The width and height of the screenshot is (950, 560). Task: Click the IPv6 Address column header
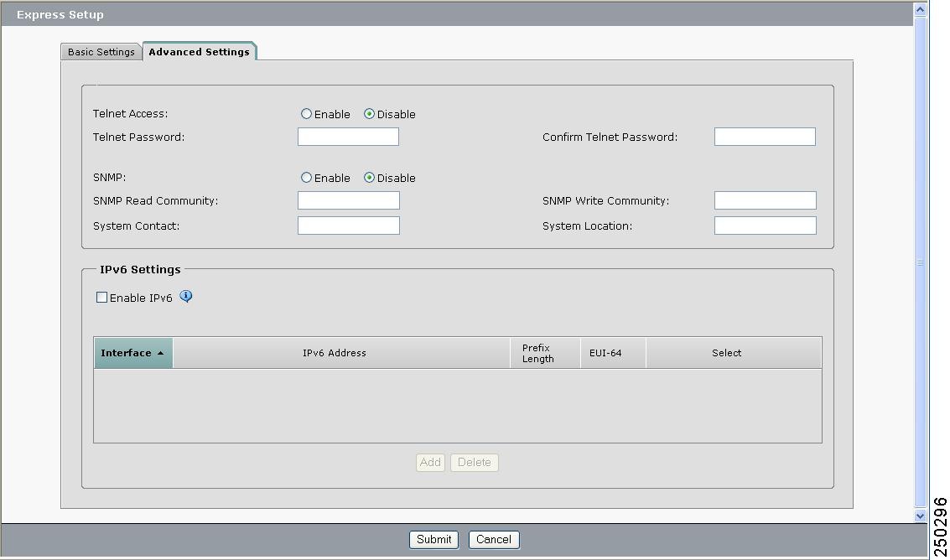pyautogui.click(x=342, y=353)
